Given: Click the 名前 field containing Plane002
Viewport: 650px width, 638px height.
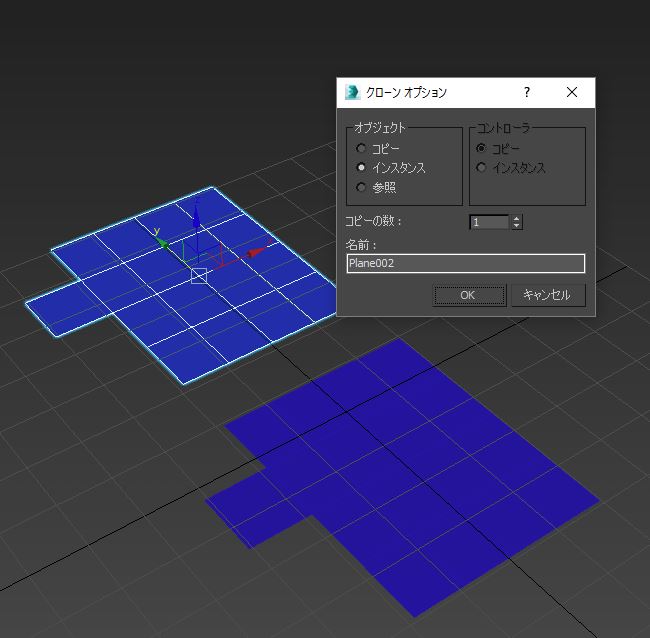Looking at the screenshot, I should [x=465, y=264].
